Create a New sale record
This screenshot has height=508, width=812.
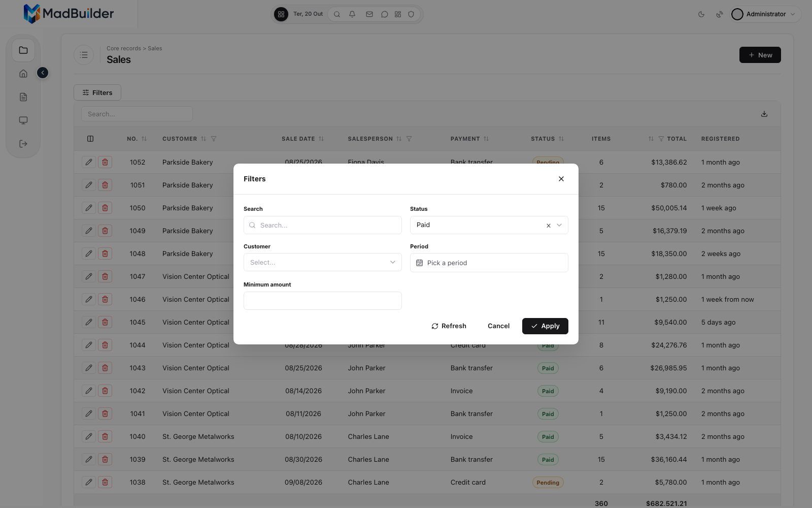tap(760, 55)
